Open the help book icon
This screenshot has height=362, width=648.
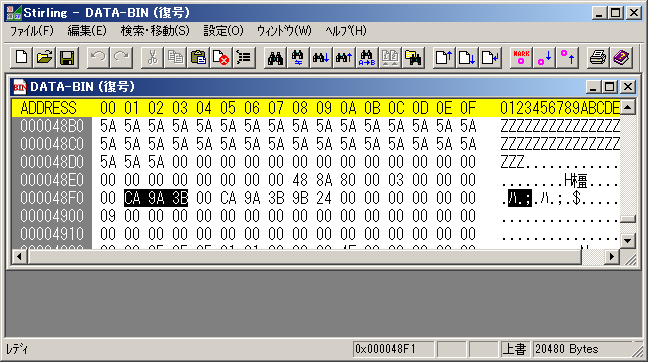coord(621,57)
